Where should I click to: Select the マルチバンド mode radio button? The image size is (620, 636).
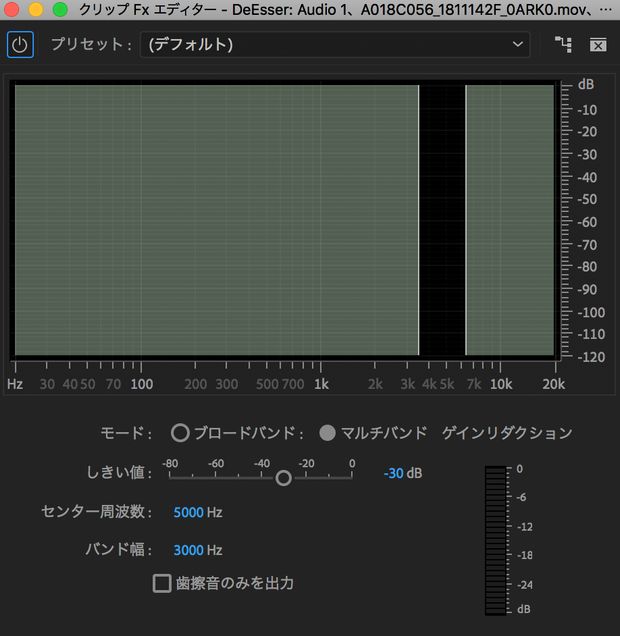coord(327,433)
